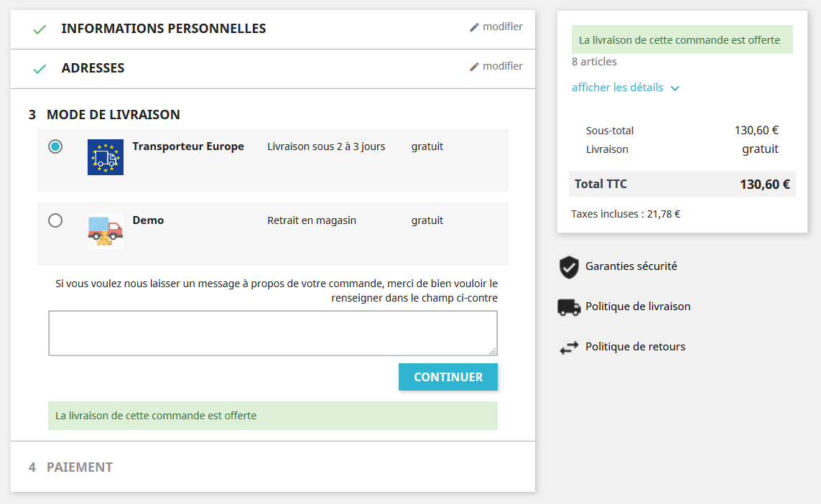Viewport: 821px width, 504px height.
Task: Click the free delivery green banner
Action: click(272, 416)
